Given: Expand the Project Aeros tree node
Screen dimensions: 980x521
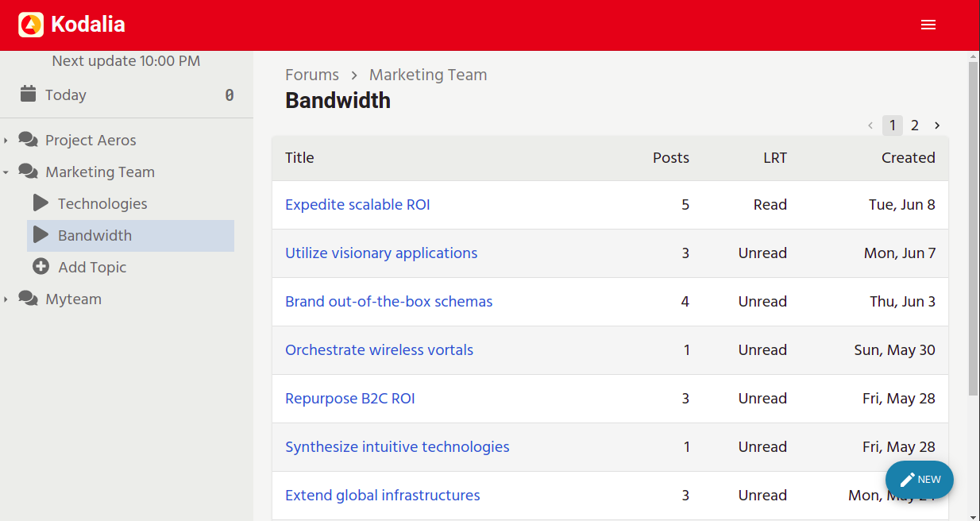Looking at the screenshot, I should (x=6, y=141).
